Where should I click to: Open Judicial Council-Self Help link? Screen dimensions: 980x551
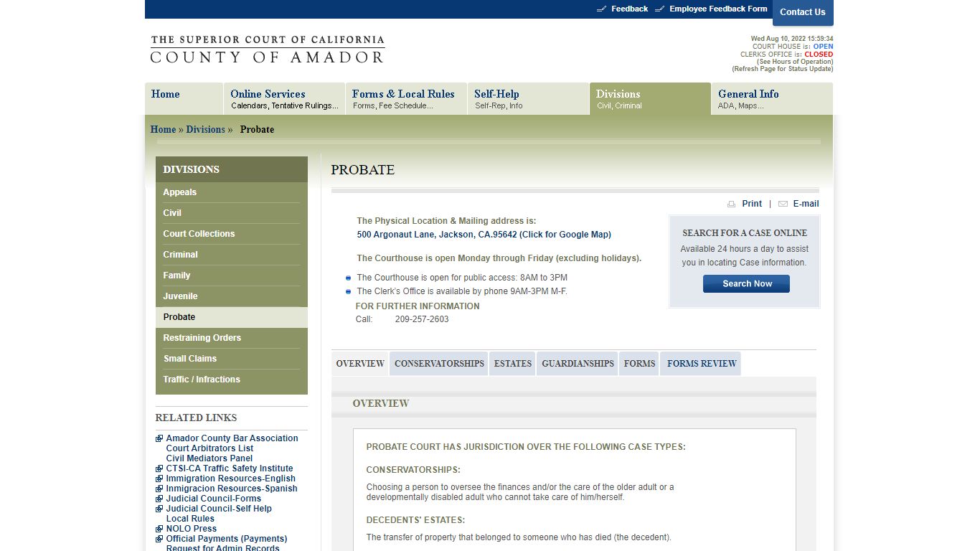click(x=219, y=509)
